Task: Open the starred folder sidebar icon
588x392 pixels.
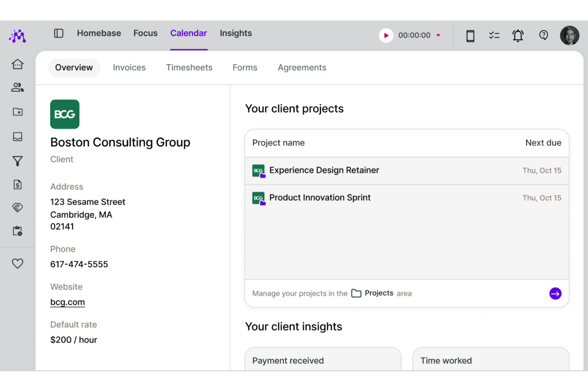Action: pos(17,112)
